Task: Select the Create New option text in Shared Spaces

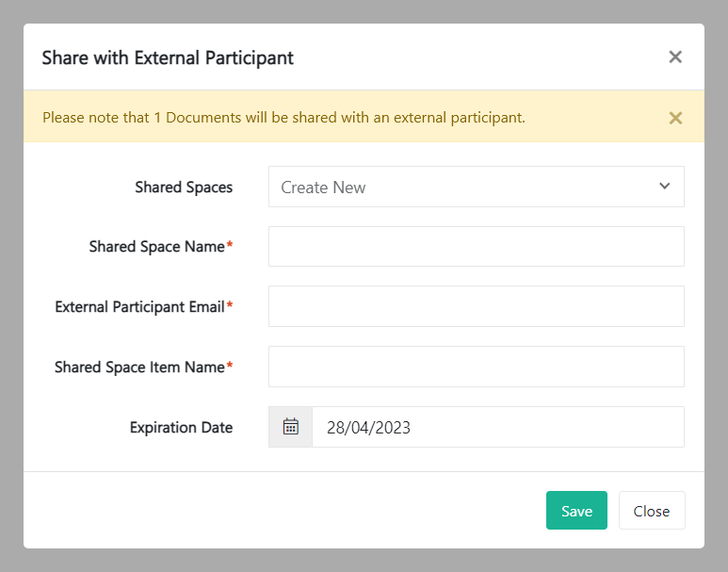Action: click(x=323, y=188)
